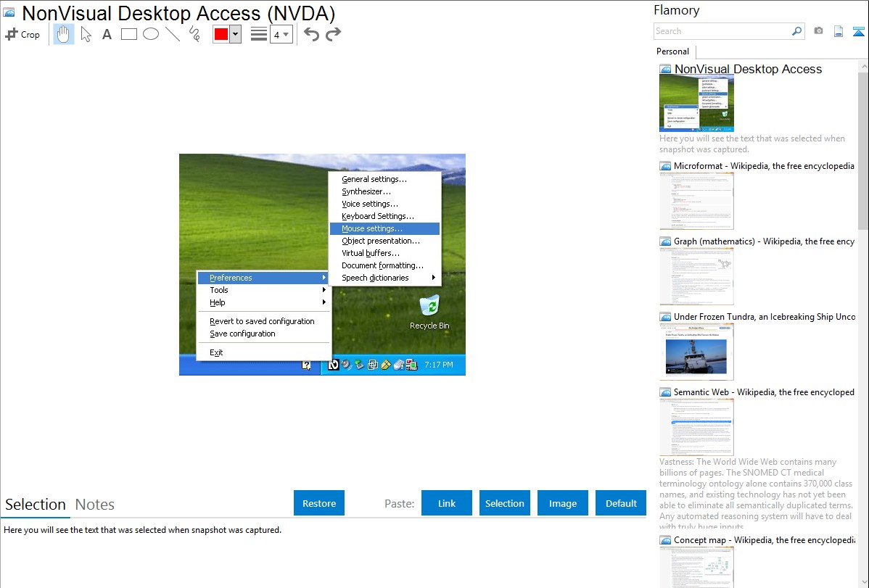Click the taskbar clock showing 7:17 PM
The image size is (869, 588).
[438, 365]
